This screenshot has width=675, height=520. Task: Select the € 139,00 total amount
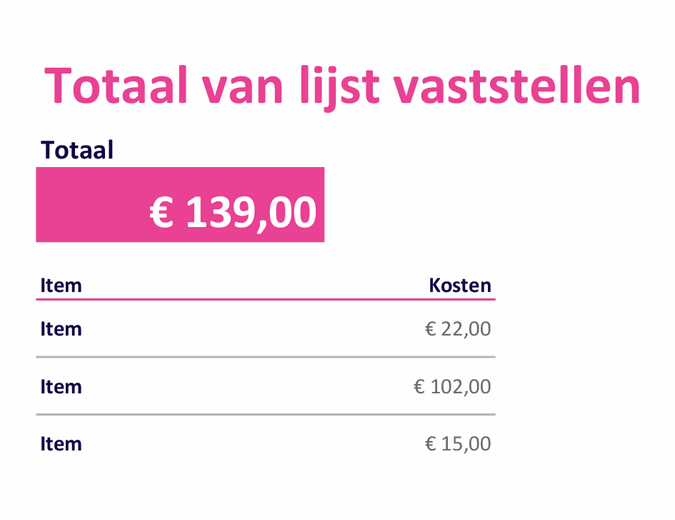pos(233,212)
